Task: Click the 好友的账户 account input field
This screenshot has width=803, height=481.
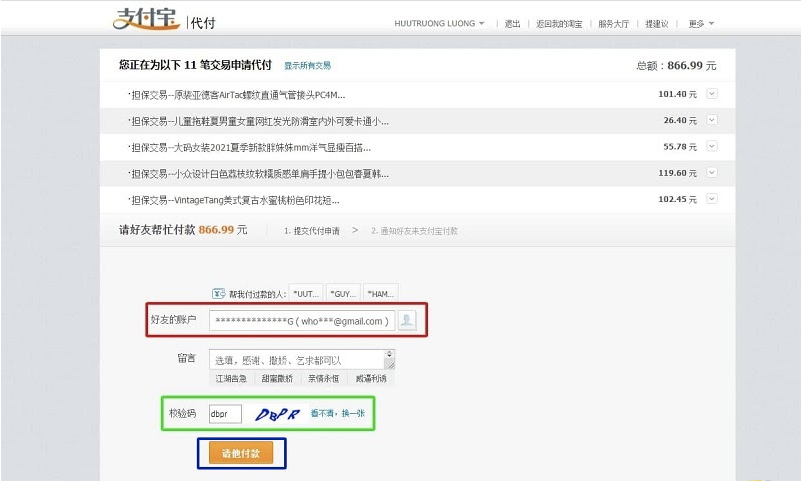Action: (x=302, y=321)
